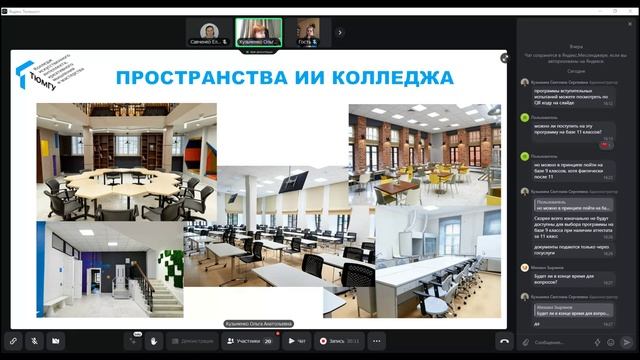The image size is (640, 360).
Task: Open the three-dots more options menu
Action: [x=376, y=341]
